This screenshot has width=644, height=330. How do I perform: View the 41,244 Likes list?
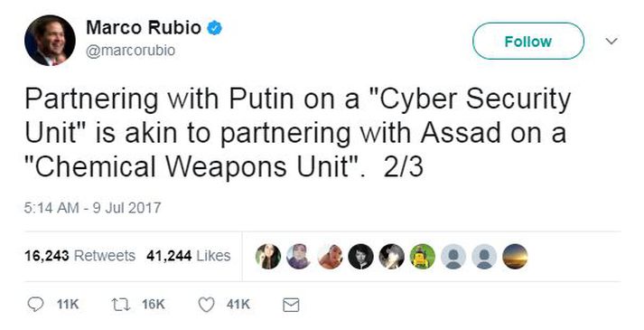tap(188, 256)
